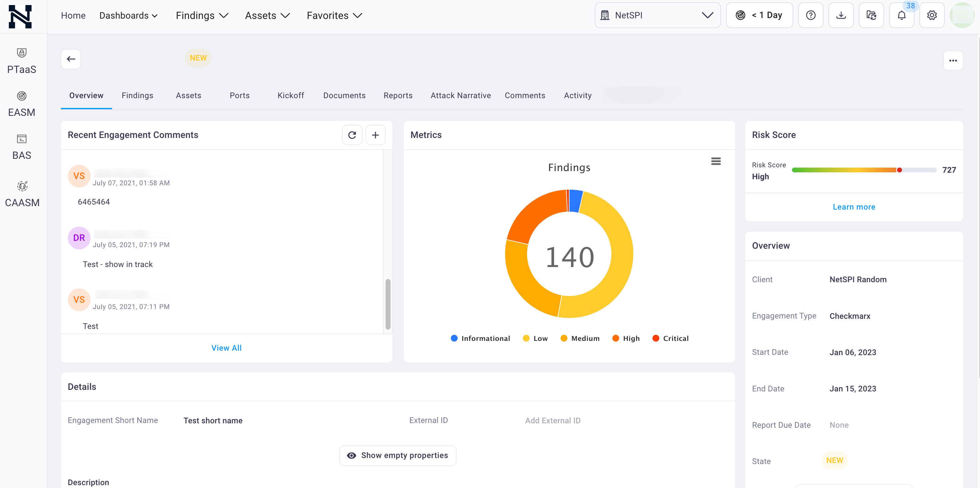Expand the Favorites dropdown menu
This screenshot has height=488, width=980.
tap(334, 15)
